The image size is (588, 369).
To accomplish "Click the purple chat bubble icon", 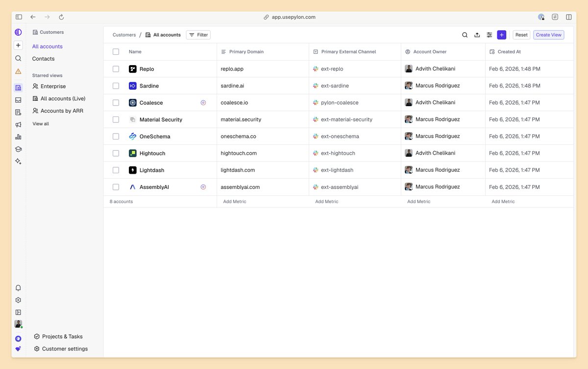I will [18, 338].
